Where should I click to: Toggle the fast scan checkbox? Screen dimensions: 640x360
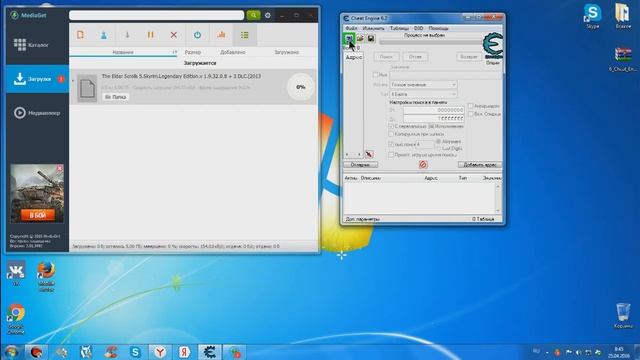click(x=391, y=144)
